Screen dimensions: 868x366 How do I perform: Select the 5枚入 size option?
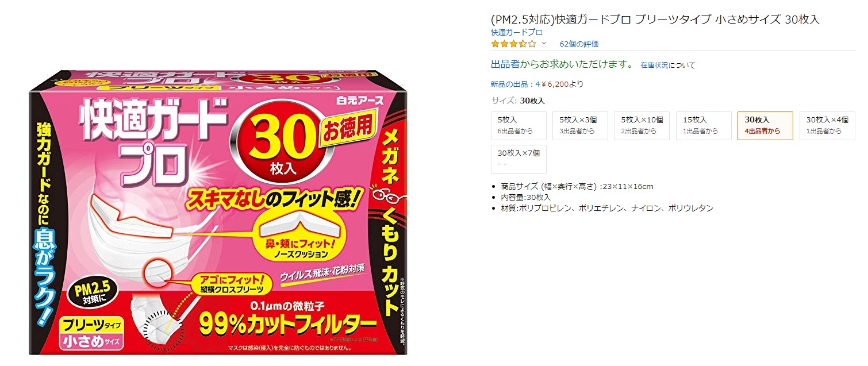tap(520, 125)
